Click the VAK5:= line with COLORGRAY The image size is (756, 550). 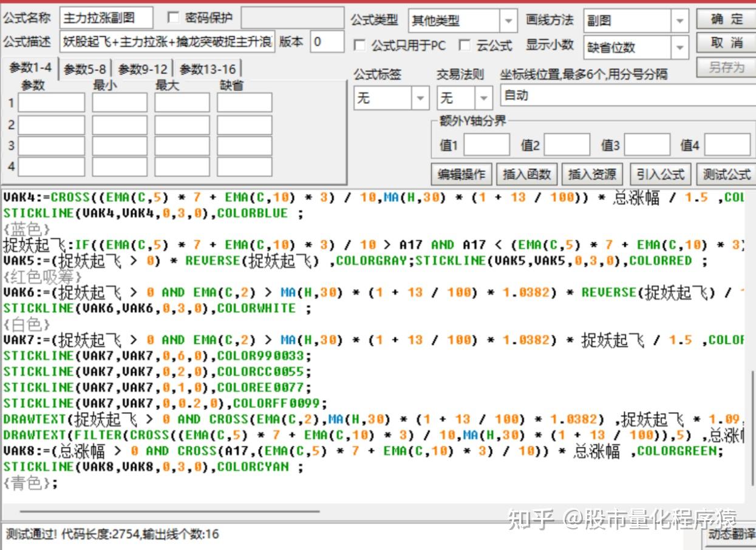tap(355, 260)
